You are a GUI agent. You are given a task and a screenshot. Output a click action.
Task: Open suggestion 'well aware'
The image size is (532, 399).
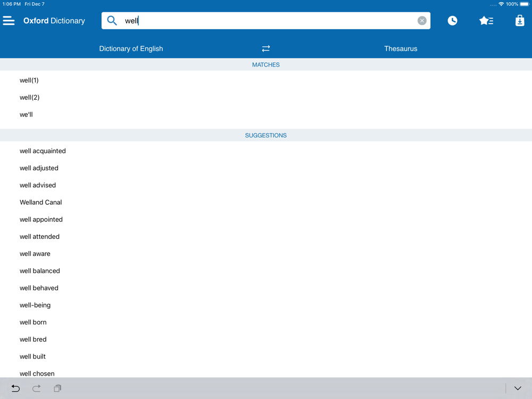[x=266, y=254]
